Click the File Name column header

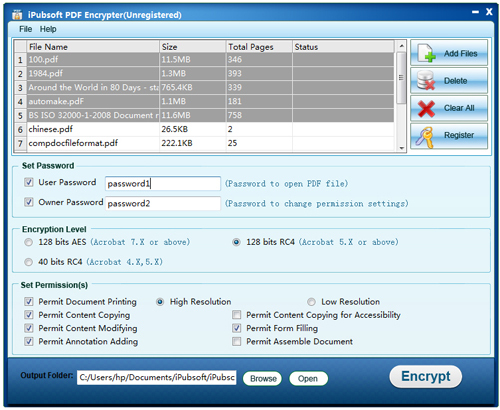tap(93, 47)
